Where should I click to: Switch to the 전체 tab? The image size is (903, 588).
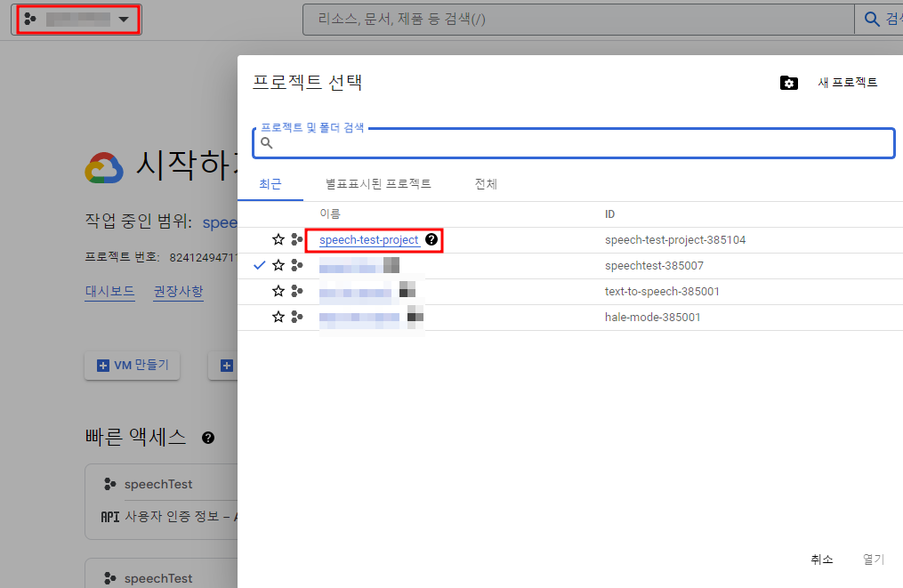[x=486, y=184]
